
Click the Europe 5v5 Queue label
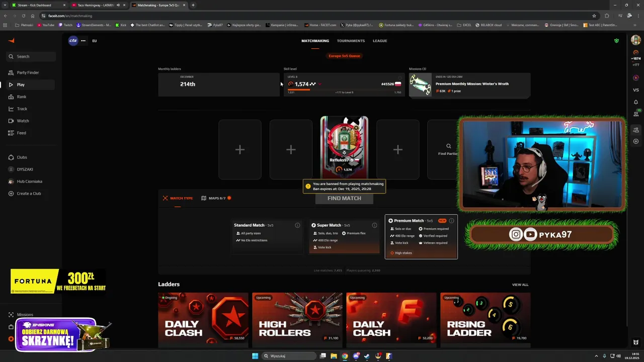pos(344,56)
